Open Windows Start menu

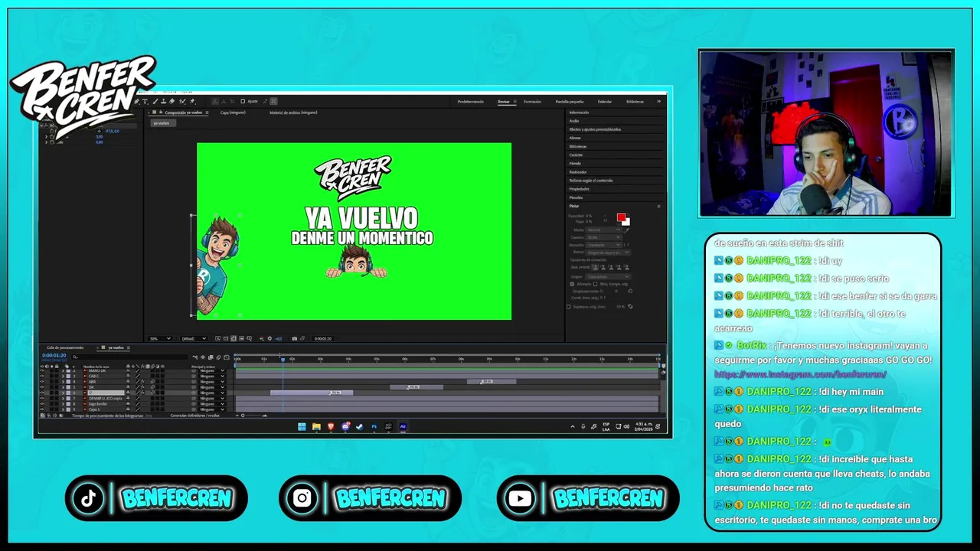click(x=302, y=426)
